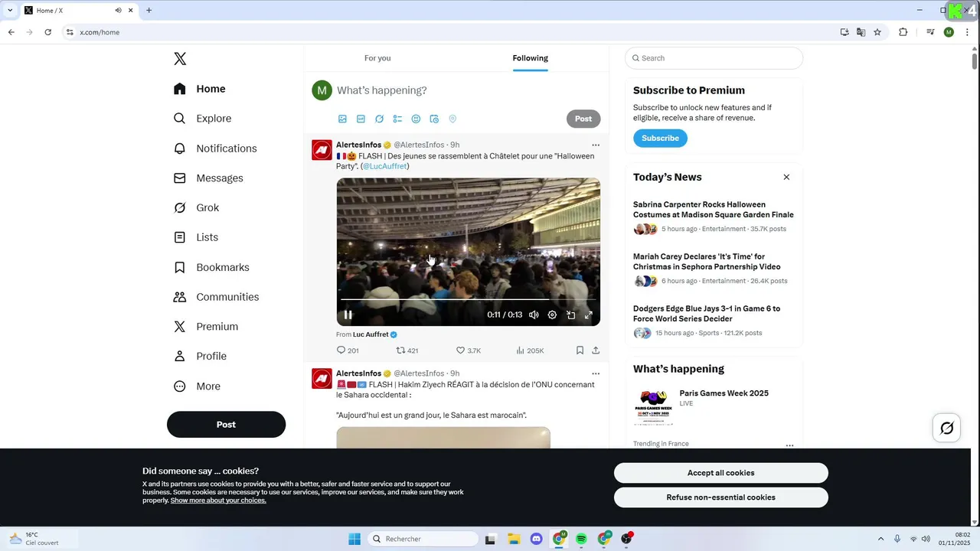Screen dimensions: 980x551
Task: Open Sabrina Carpenter Halloween news story
Action: [x=714, y=210]
